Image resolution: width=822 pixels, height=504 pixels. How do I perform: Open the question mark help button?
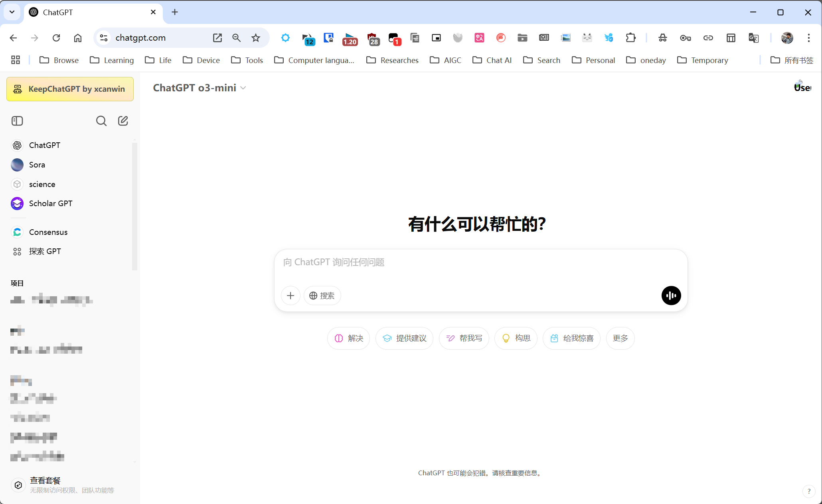(809, 491)
